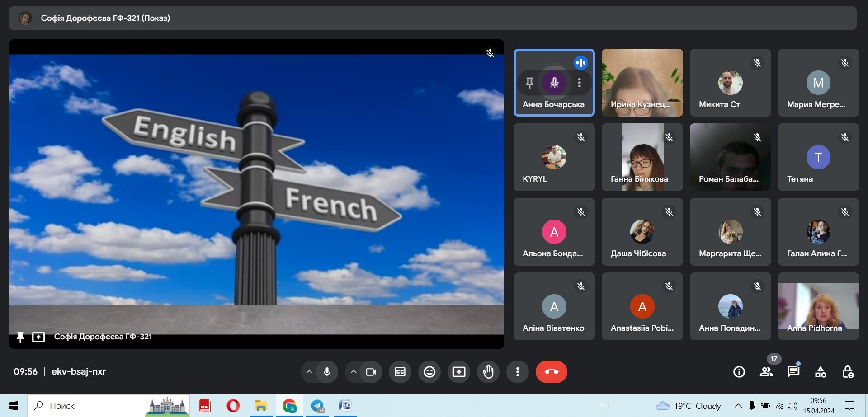Image resolution: width=868 pixels, height=417 pixels.
Task: Toggle the microphone in the call controls
Action: (327, 372)
